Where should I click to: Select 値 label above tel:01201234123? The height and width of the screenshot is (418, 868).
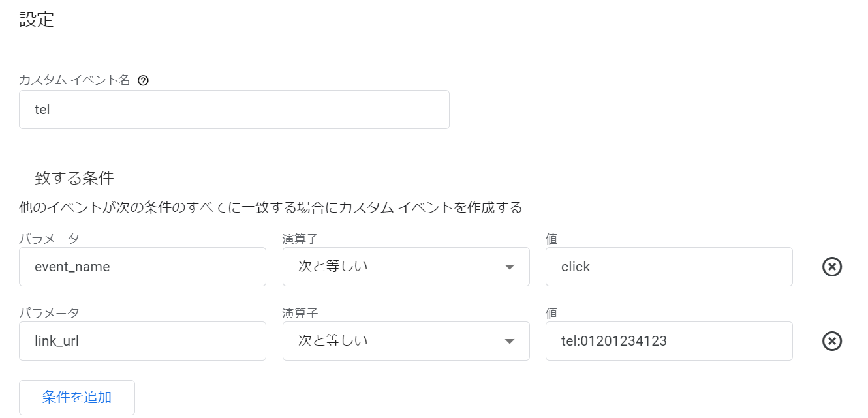coord(551,313)
